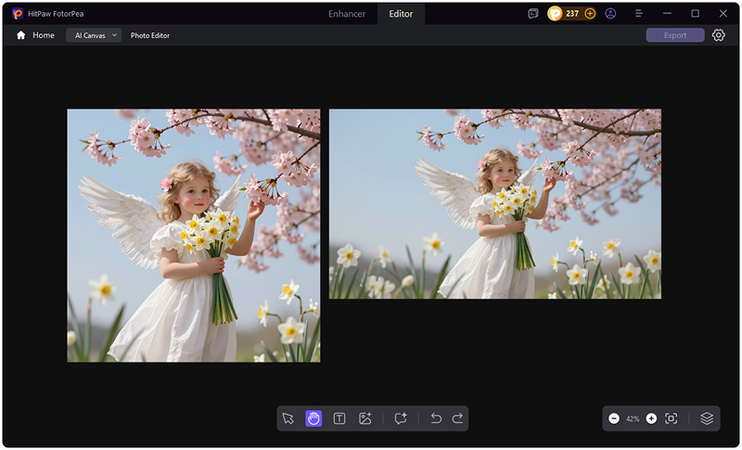742x450 pixels.
Task: Switch to the Editor tab
Action: click(401, 14)
